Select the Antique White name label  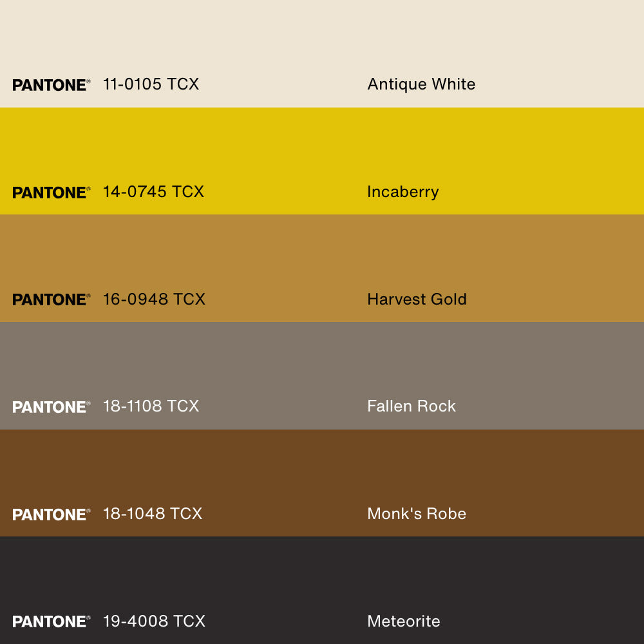(421, 84)
